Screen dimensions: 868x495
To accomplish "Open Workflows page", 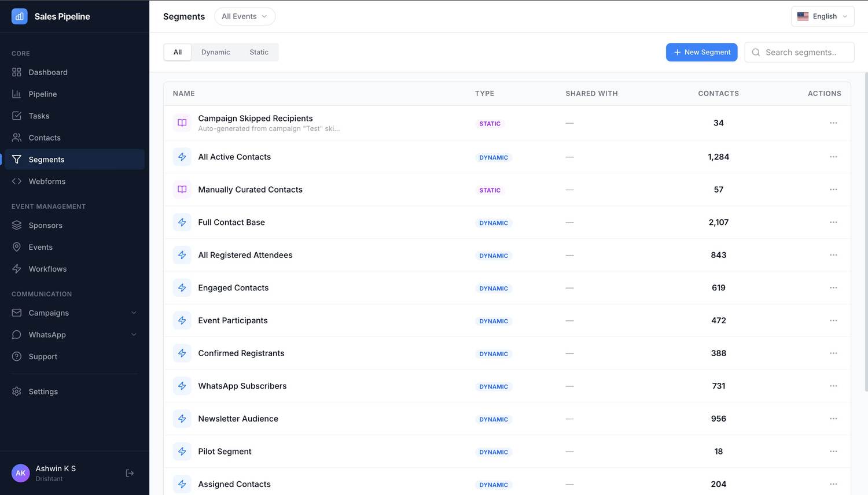I will pos(75,269).
